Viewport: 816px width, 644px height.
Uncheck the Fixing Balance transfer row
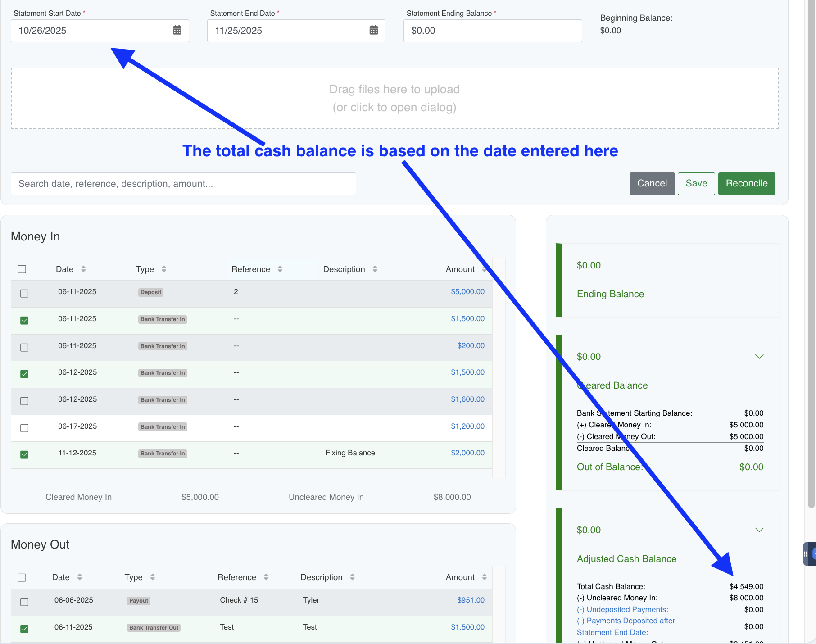(x=24, y=454)
